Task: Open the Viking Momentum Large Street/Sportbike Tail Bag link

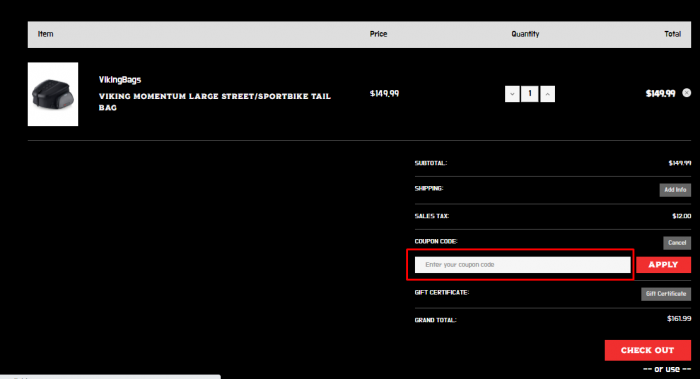Action: click(x=215, y=102)
